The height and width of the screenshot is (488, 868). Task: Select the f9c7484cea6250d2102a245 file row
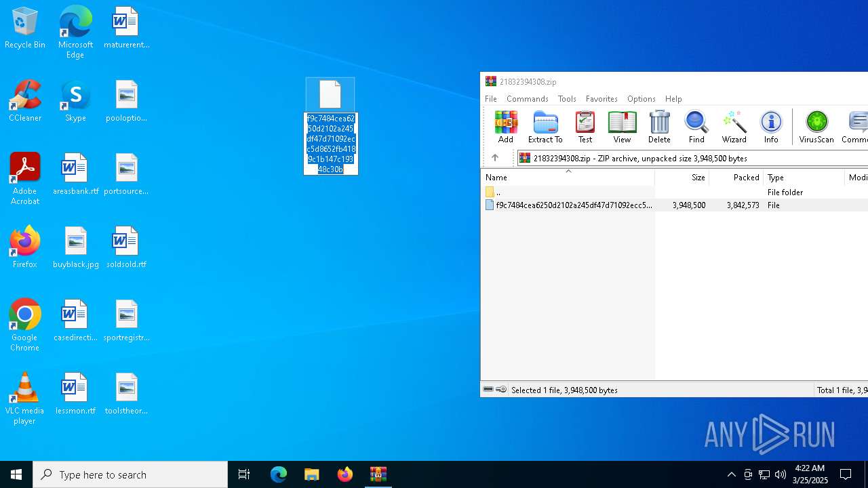pos(675,205)
